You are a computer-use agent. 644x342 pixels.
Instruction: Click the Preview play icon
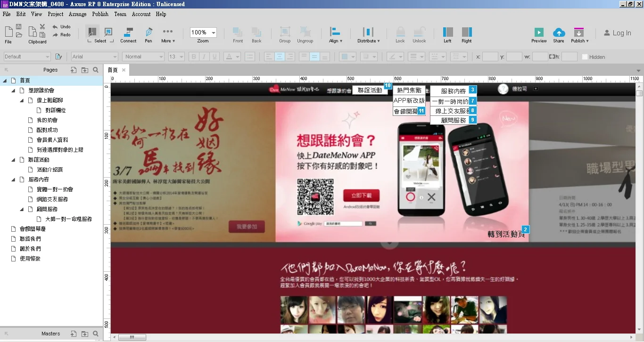(539, 32)
